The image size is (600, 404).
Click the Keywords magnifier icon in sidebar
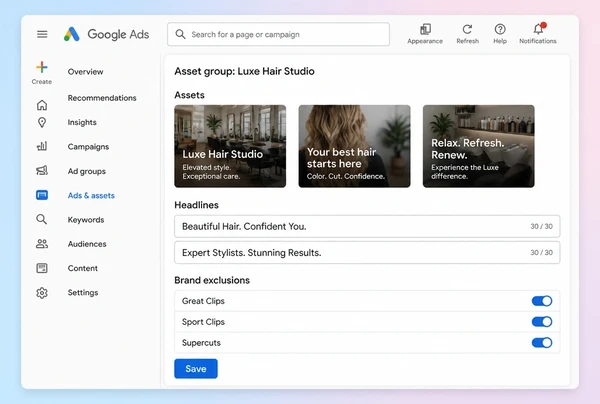(42, 220)
